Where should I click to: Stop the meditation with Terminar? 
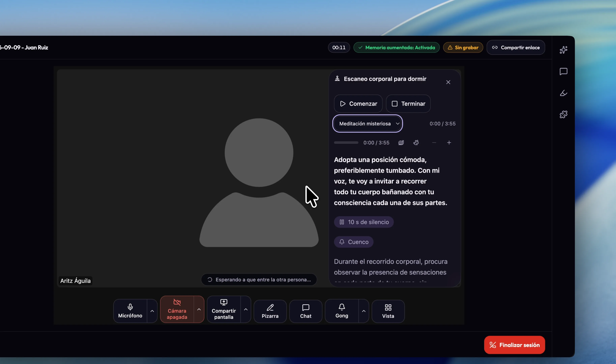click(408, 104)
